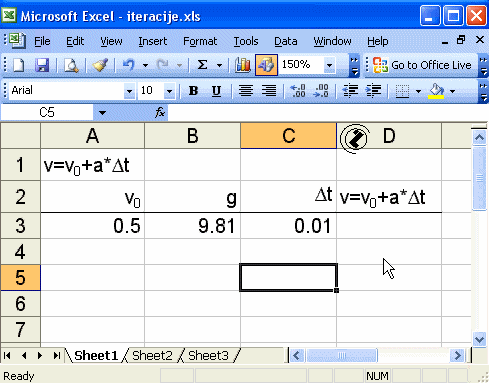Open the Data menu

(x=286, y=41)
